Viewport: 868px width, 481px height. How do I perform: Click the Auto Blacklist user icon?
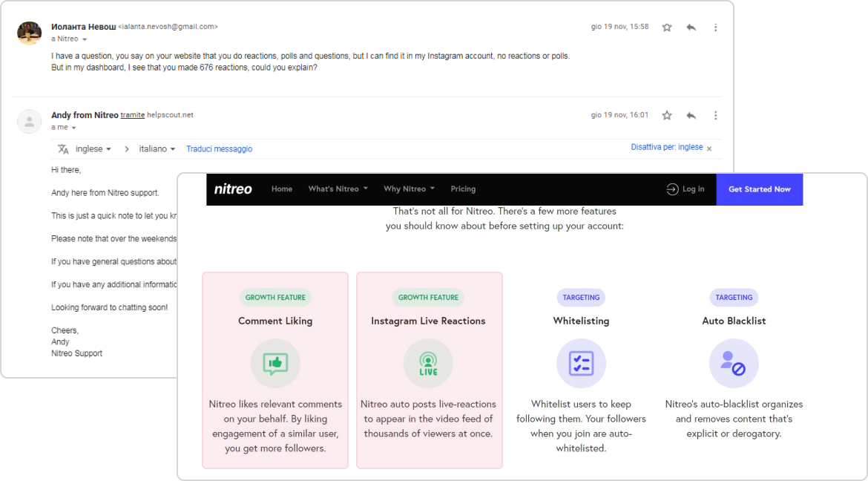(734, 363)
